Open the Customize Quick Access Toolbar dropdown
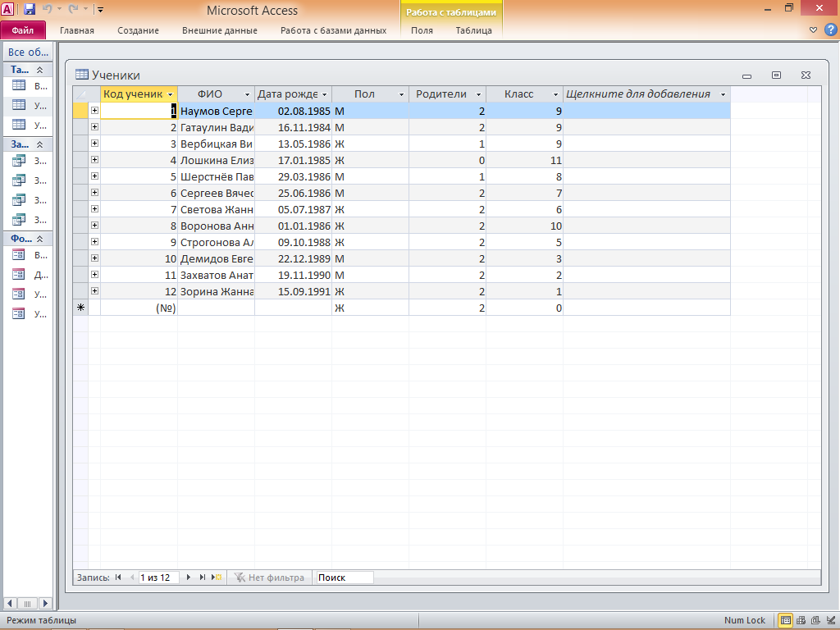Viewport: 840px width, 630px height. [99, 10]
